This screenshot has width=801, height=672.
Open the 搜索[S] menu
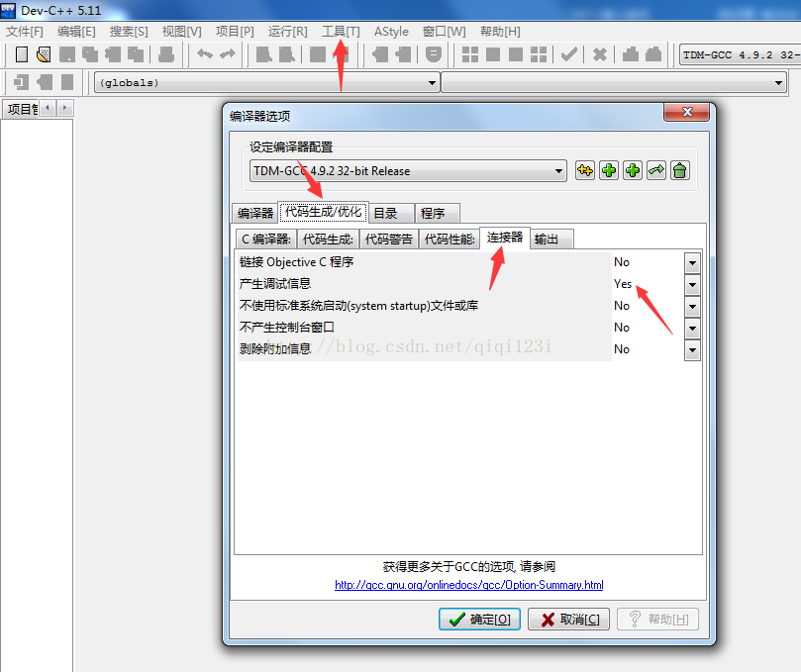point(129,32)
